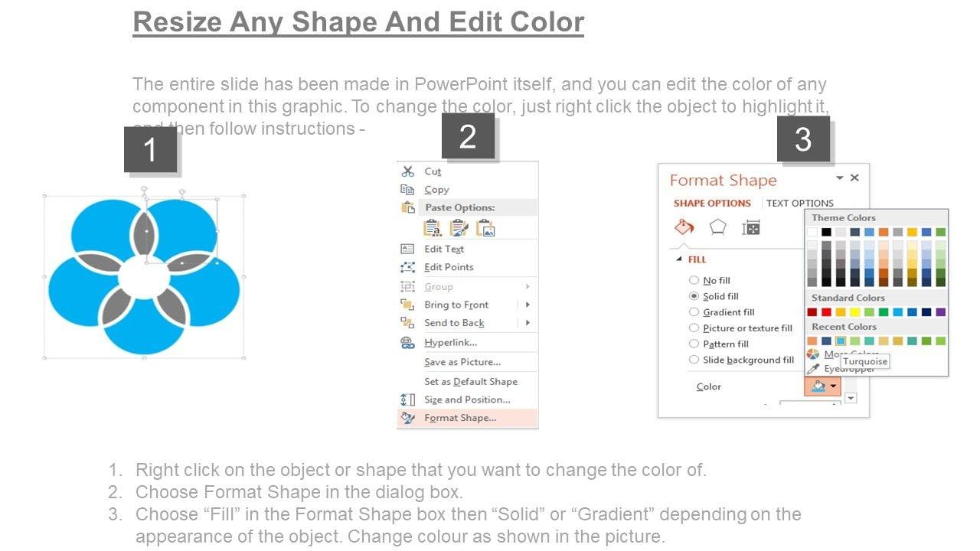Pick the red standard color swatch
The height and width of the screenshot is (551, 980).
tap(826, 312)
